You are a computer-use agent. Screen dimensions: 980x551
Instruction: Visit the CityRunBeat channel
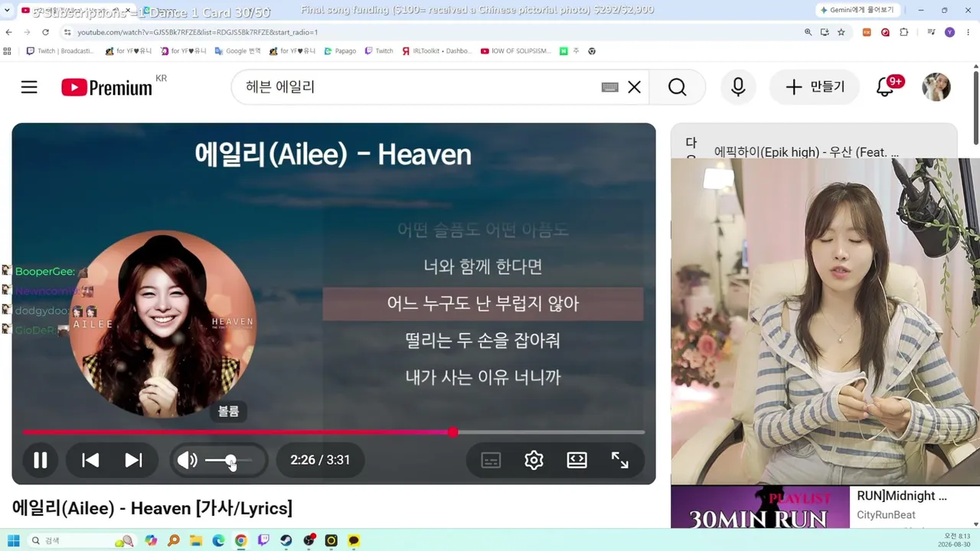click(x=886, y=515)
